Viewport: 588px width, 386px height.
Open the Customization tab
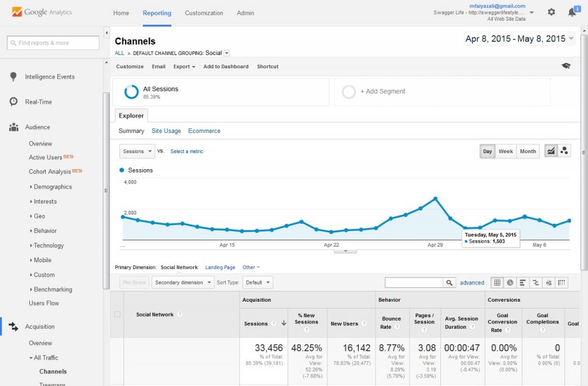click(x=204, y=13)
